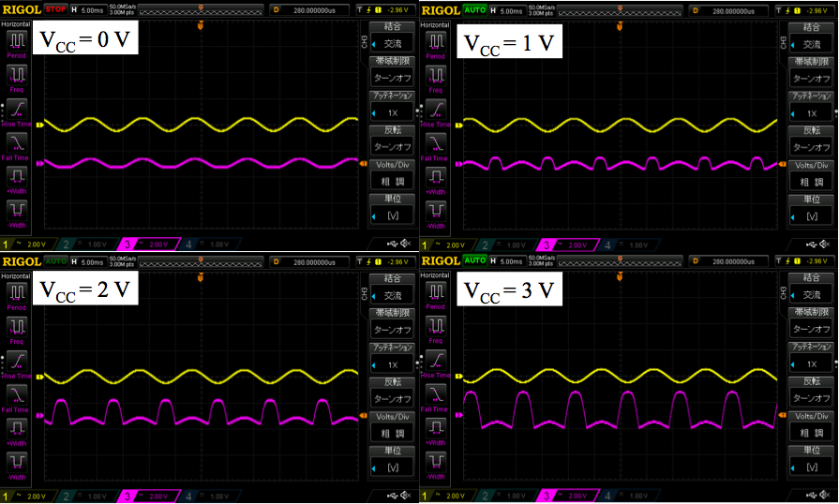The image size is (839, 504).
Task: Toggle 帯域制限 ターンオフ in VCC = 2 V screen
Action: pyautogui.click(x=392, y=324)
